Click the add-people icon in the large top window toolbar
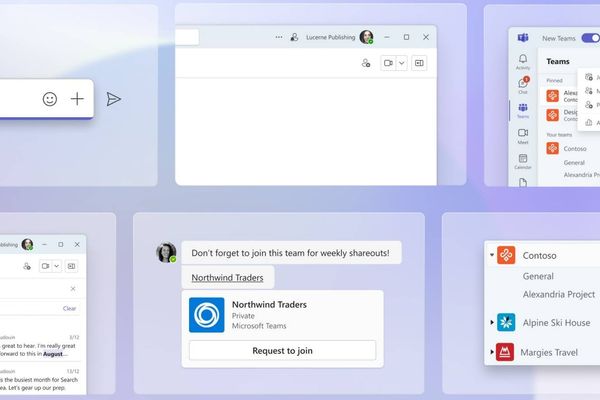This screenshot has width=600, height=400. tap(366, 63)
